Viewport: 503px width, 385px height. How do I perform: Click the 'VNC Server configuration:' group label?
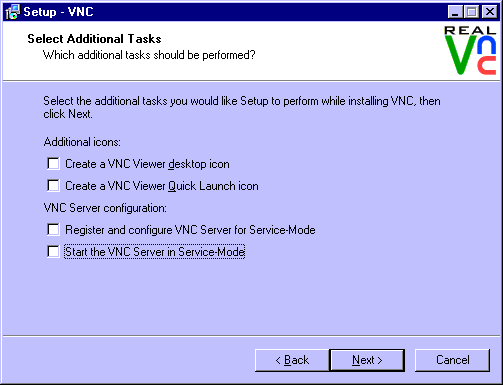click(x=105, y=208)
